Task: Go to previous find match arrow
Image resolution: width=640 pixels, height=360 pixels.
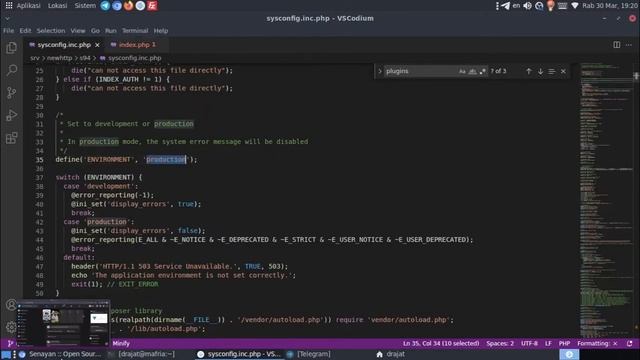Action: click(x=529, y=71)
